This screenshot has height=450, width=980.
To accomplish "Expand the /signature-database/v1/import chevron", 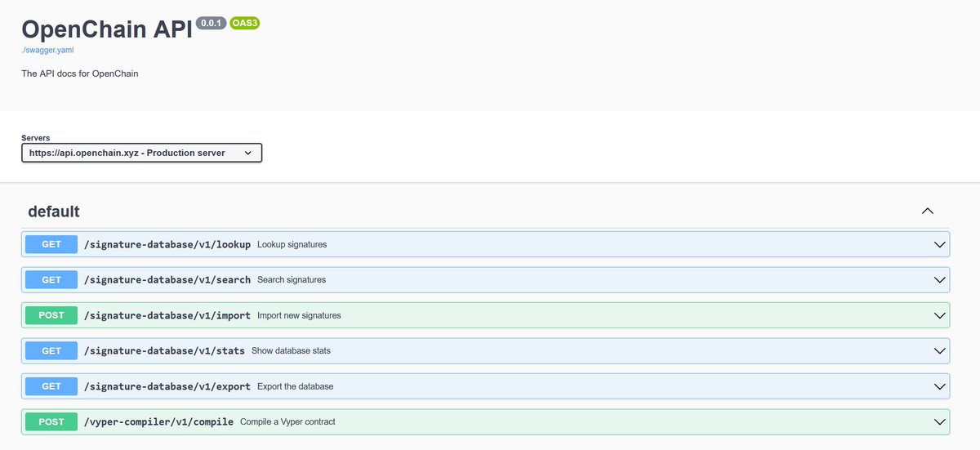I will [939, 315].
